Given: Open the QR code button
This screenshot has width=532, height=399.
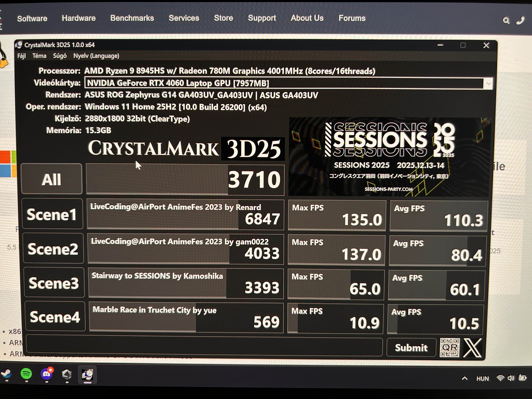Looking at the screenshot, I should pos(449,347).
